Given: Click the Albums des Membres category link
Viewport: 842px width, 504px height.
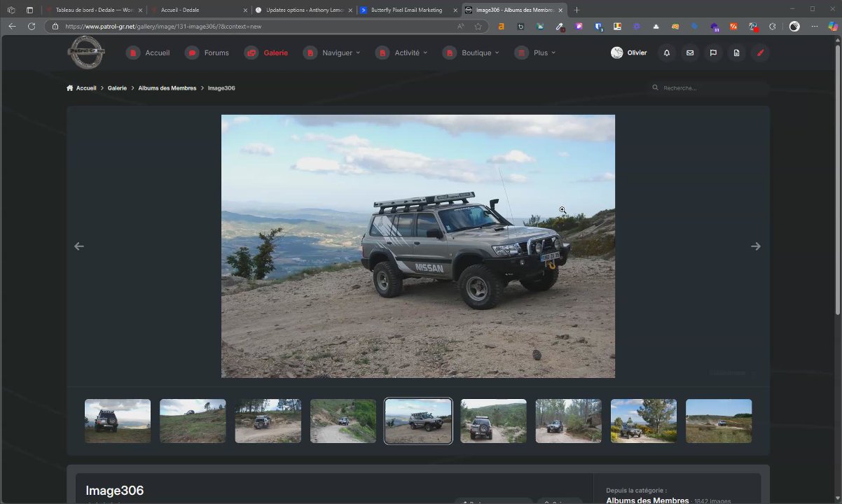Looking at the screenshot, I should tap(647, 500).
